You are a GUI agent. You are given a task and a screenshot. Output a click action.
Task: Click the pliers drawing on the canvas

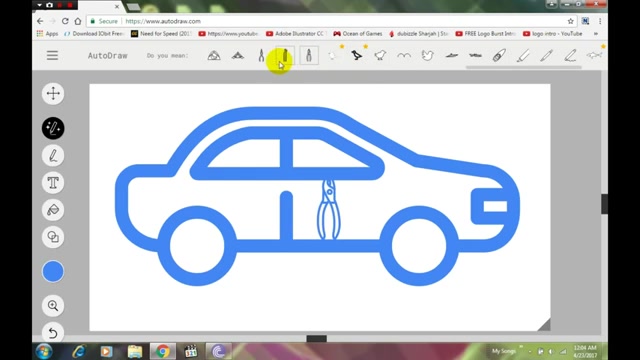coord(329,209)
